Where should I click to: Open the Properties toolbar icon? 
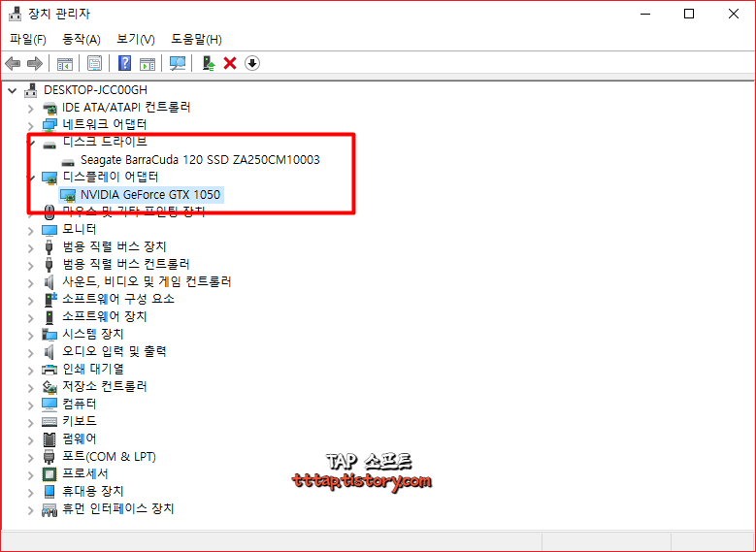click(94, 63)
